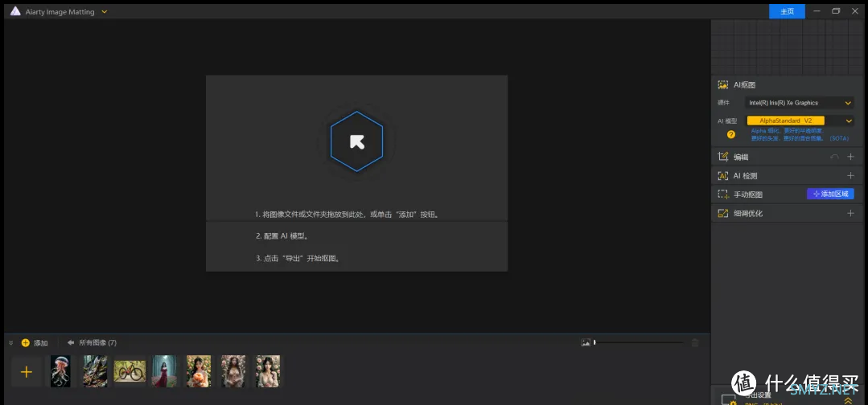Click the thumbnail size image icon
Image resolution: width=868 pixels, height=405 pixels.
[586, 342]
